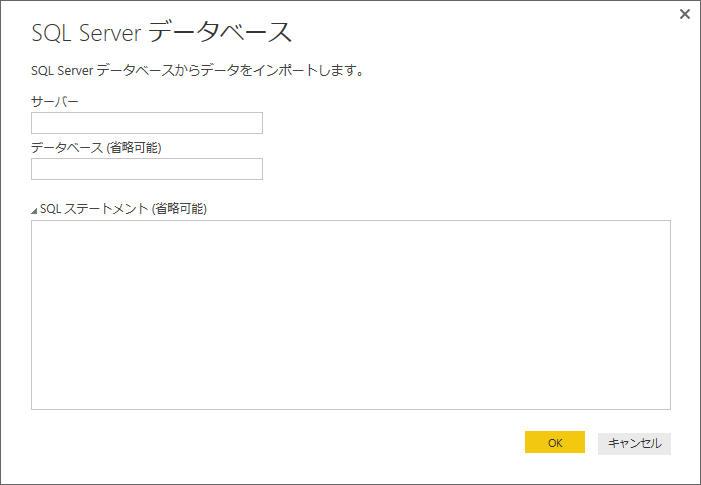Click the サーバー input field
701x485 pixels.
[x=147, y=123]
